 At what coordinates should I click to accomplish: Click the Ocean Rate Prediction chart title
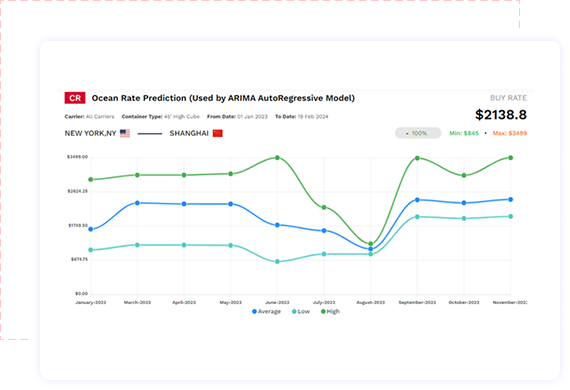click(223, 98)
